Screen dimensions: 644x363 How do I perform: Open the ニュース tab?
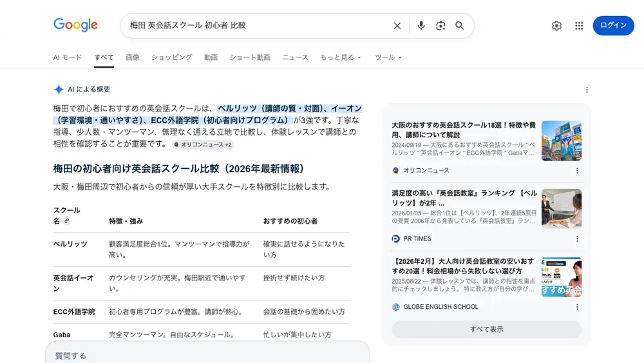click(x=295, y=57)
